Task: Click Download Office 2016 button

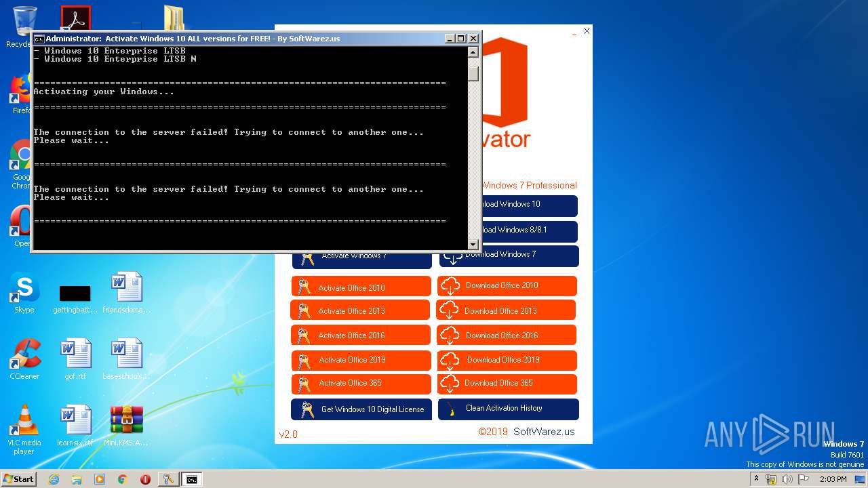Action: point(507,335)
